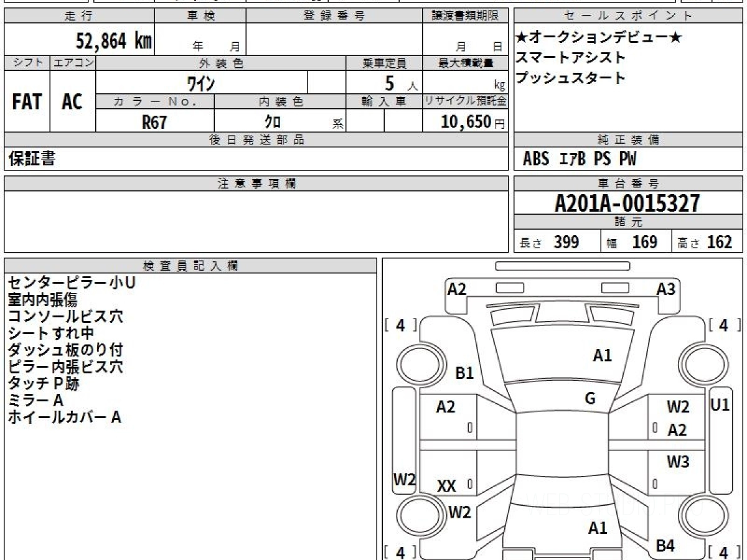Screen dimensions: 747x560
Task: Click the A1 mark on the hood
Action: click(602, 356)
